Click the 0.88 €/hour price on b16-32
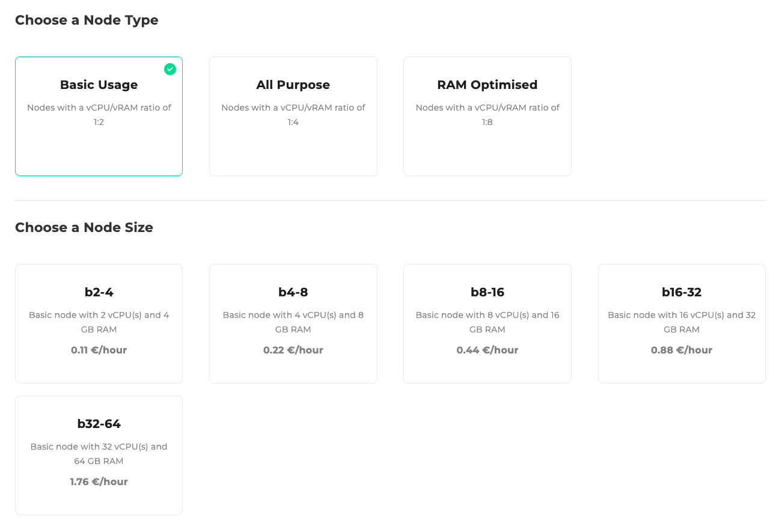782x532 pixels. [x=682, y=350]
